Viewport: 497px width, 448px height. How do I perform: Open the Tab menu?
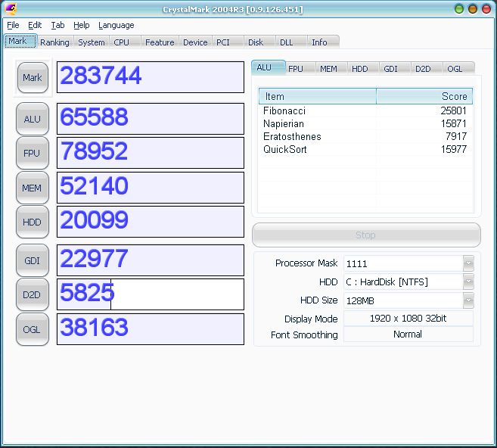click(57, 25)
